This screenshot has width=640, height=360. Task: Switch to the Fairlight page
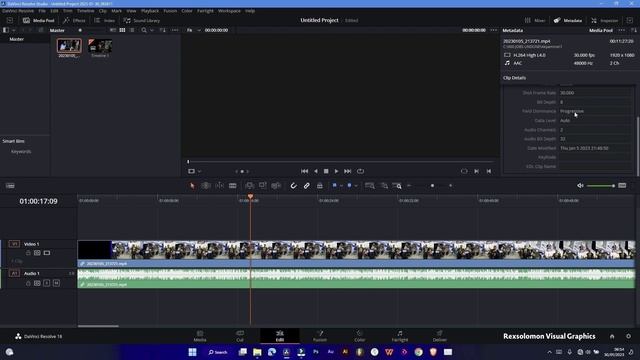click(400, 336)
